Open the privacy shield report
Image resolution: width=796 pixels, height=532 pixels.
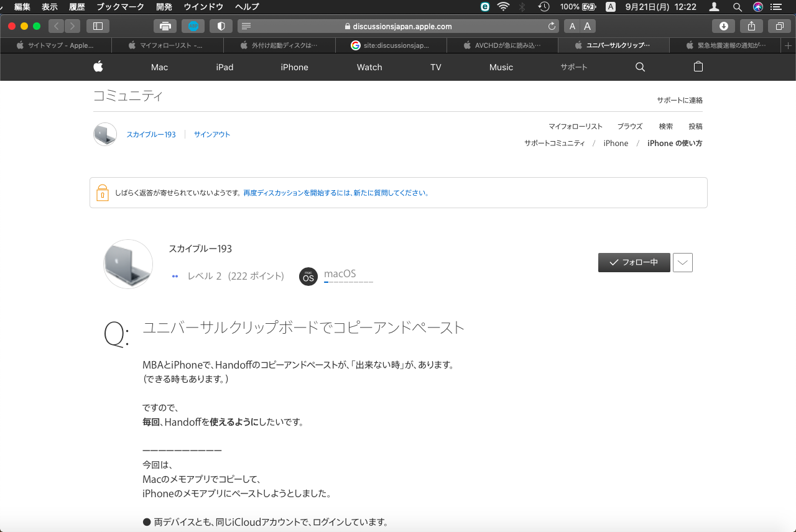coord(221,26)
